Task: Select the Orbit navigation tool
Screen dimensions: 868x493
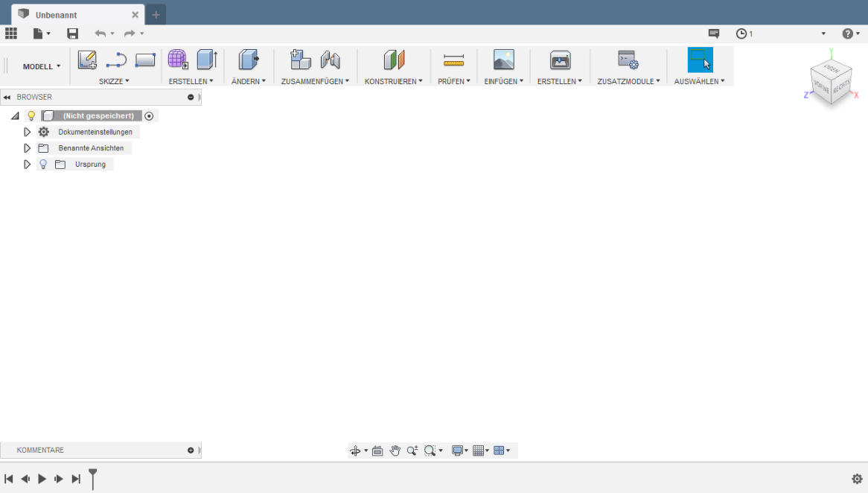Action: pos(355,451)
